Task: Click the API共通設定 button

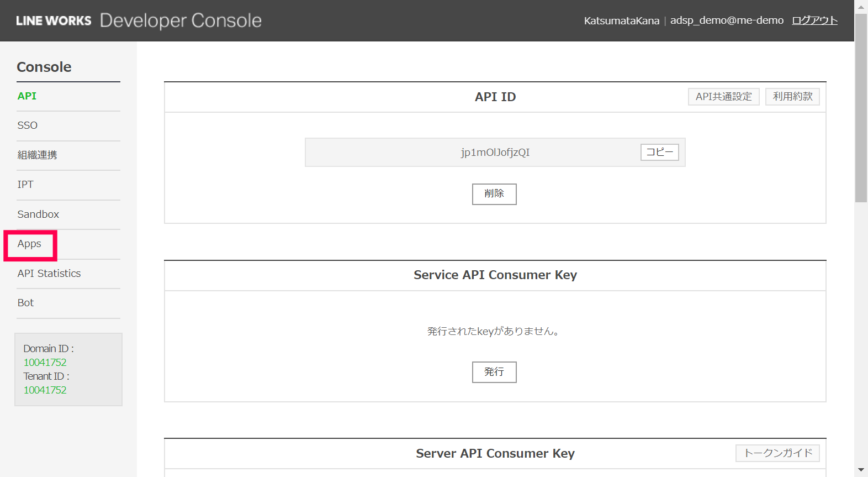Action: coord(723,97)
